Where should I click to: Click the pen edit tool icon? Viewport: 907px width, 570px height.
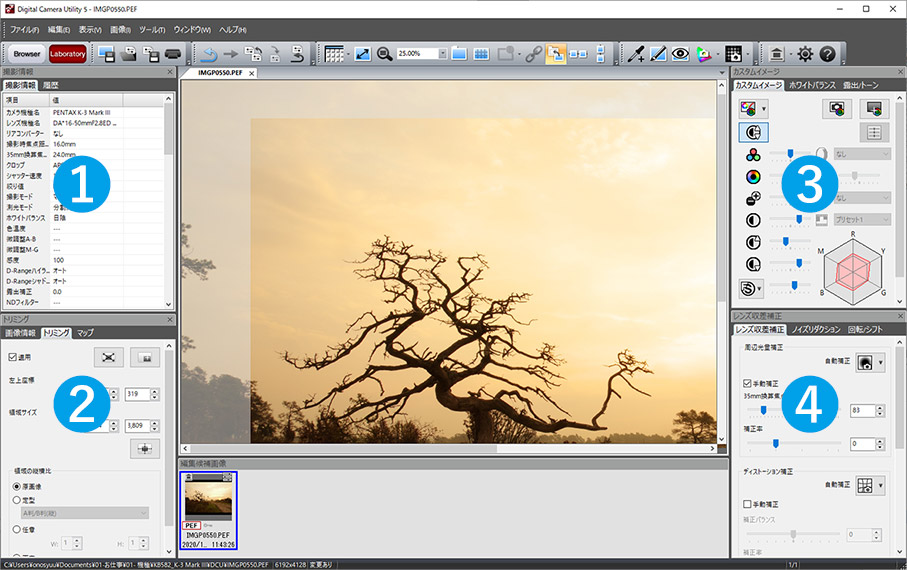coord(658,54)
